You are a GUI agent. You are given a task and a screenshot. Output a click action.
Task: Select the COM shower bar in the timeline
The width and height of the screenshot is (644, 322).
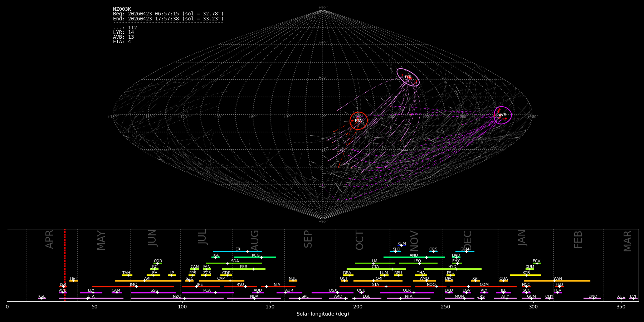(x=483, y=287)
